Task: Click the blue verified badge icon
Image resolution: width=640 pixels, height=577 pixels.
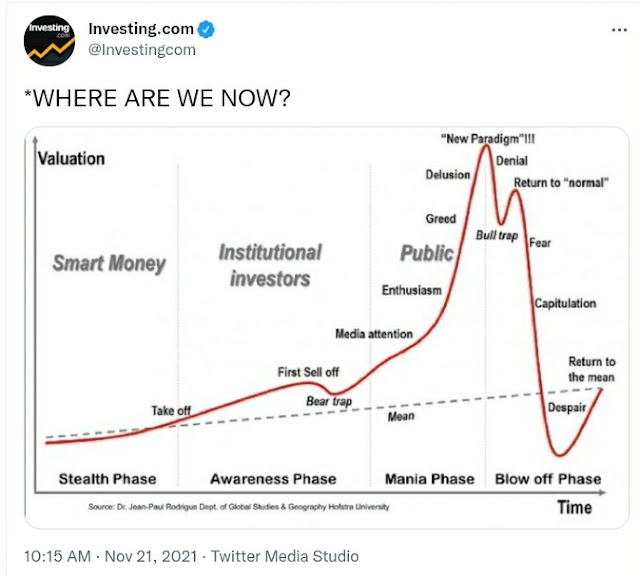Action: tap(206, 29)
